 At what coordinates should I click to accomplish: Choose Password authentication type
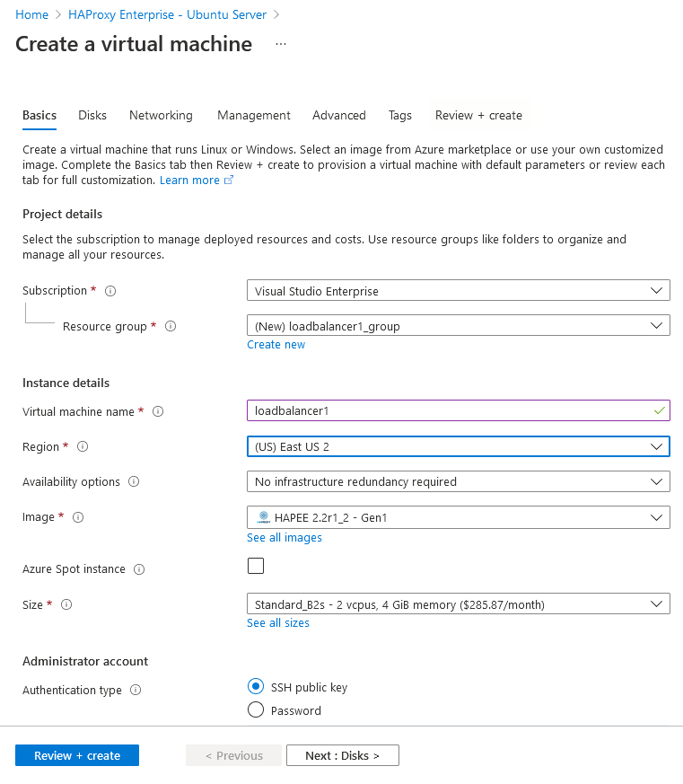click(254, 709)
